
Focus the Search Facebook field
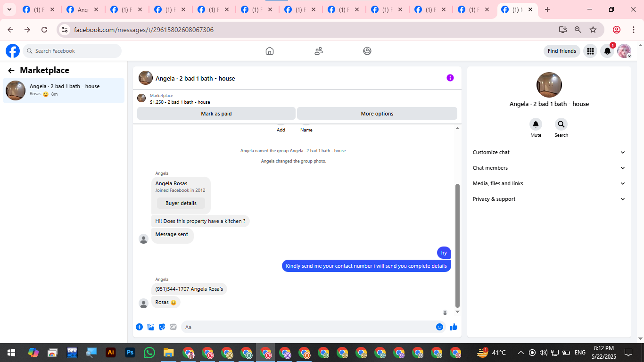click(72, 51)
